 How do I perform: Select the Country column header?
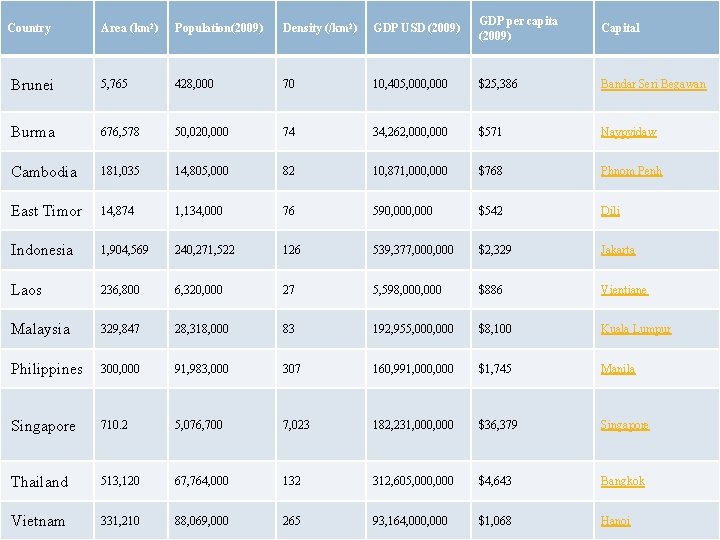click(29, 28)
